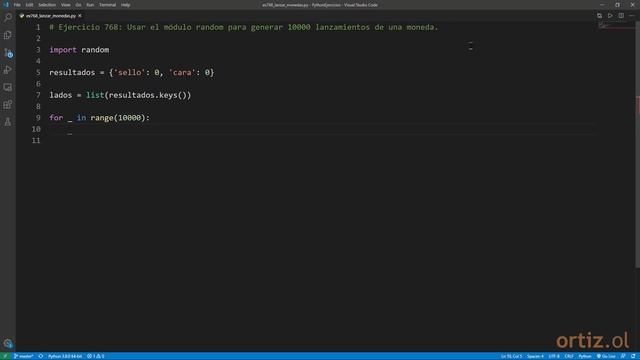Open the Help menu
Image resolution: width=640 pixels, height=360 pixels.
[125, 5]
